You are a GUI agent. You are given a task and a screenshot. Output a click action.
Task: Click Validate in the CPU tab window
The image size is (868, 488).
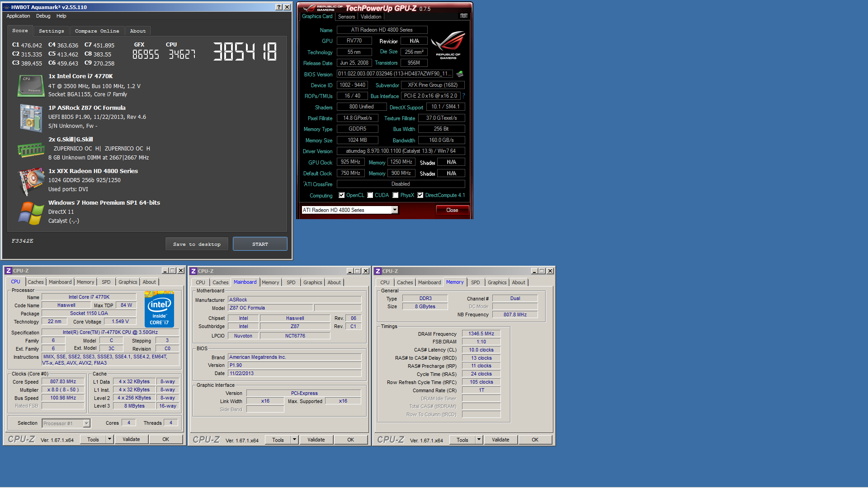(131, 439)
